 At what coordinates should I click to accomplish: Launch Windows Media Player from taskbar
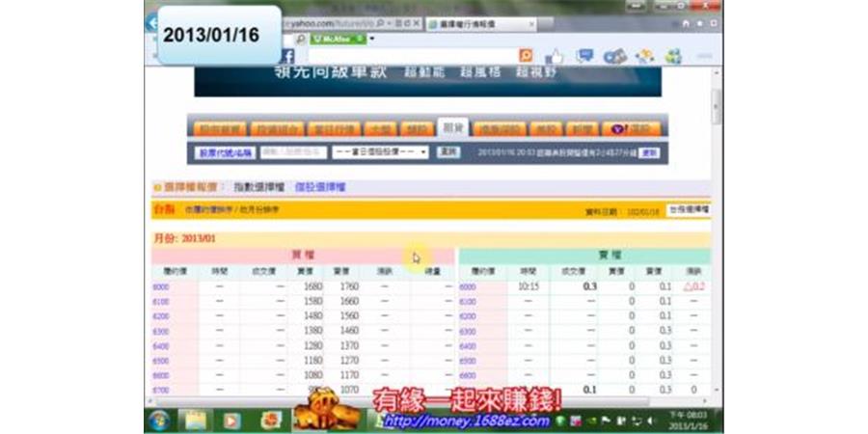[231, 420]
